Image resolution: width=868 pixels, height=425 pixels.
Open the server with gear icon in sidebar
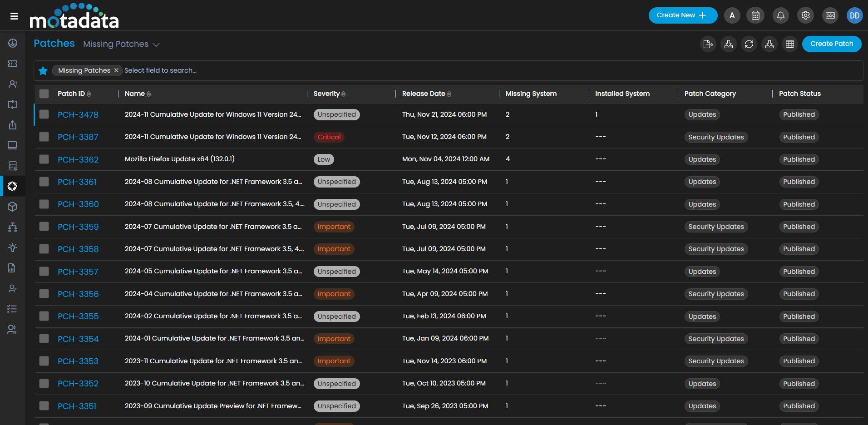13,166
